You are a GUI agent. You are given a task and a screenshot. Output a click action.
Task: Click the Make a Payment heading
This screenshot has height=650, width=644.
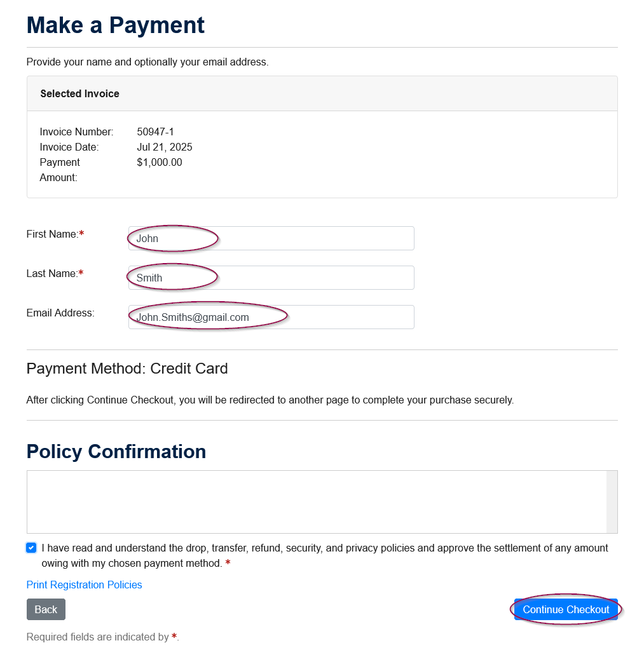tap(116, 25)
